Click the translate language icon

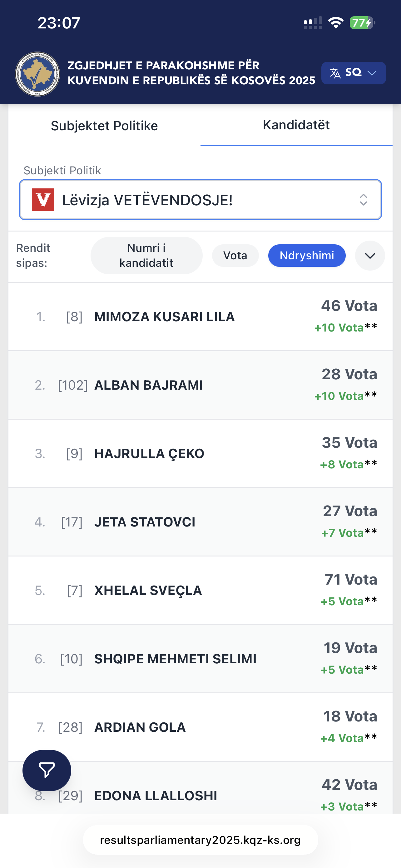point(335,73)
